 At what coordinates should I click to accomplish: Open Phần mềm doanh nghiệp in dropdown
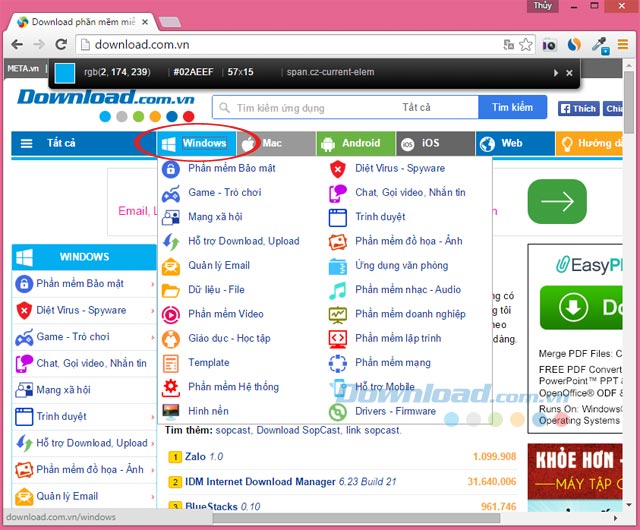point(410,314)
